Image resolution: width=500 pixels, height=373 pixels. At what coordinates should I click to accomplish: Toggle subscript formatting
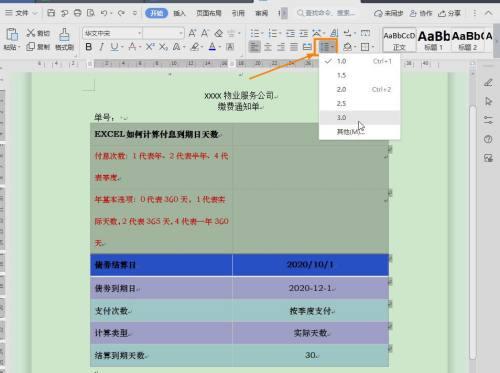tap(163, 47)
